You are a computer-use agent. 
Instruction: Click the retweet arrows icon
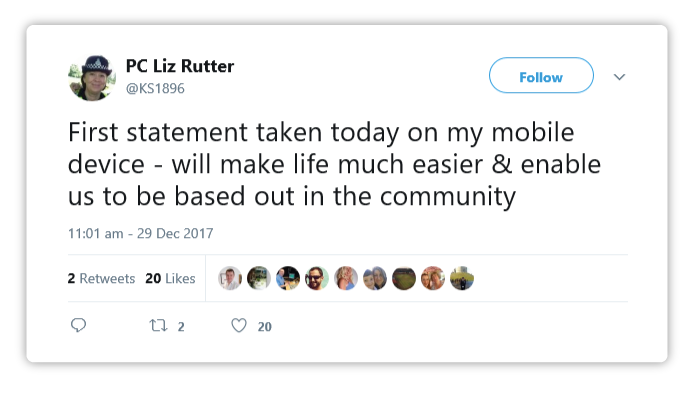(x=158, y=326)
